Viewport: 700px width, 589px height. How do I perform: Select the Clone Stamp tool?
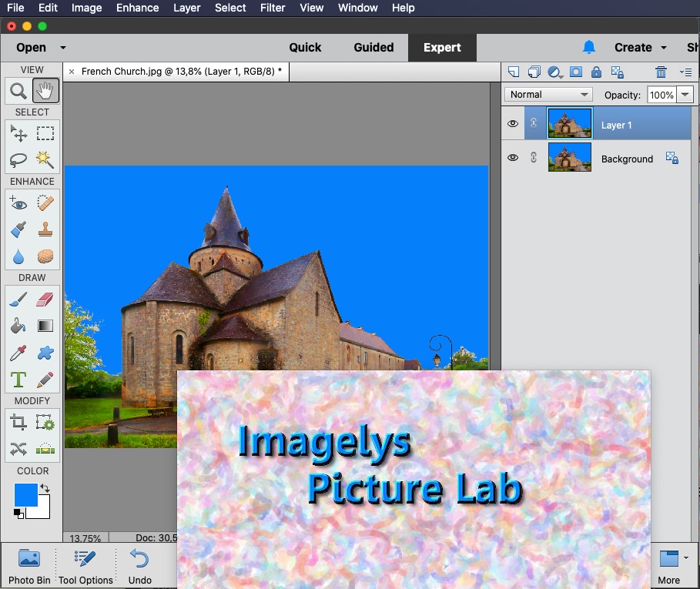[x=45, y=229]
